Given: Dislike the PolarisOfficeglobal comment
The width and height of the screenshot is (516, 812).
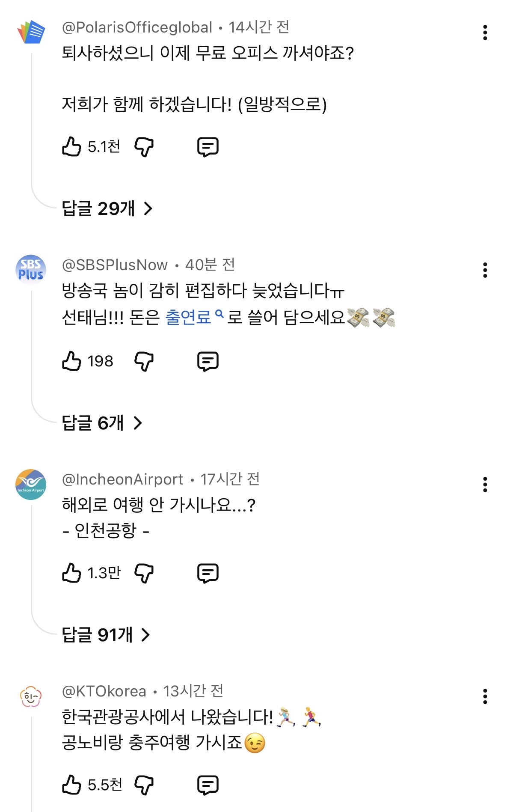Looking at the screenshot, I should 144,147.
